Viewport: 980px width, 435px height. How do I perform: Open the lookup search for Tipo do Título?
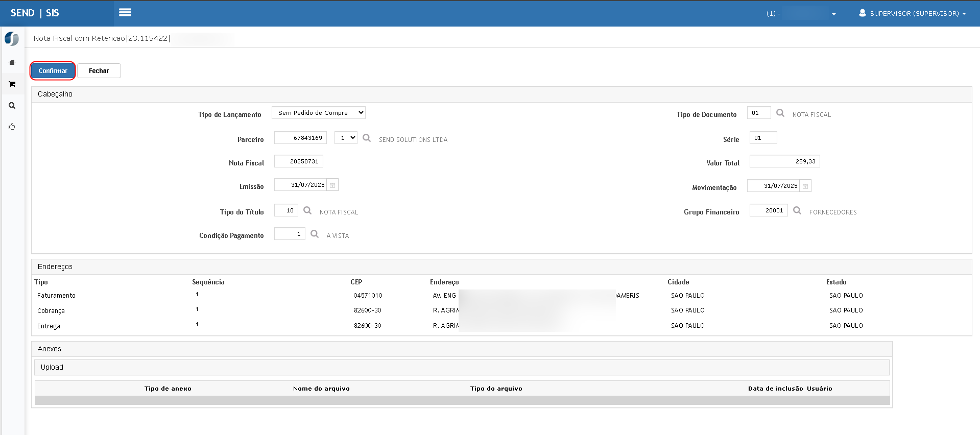coord(307,210)
